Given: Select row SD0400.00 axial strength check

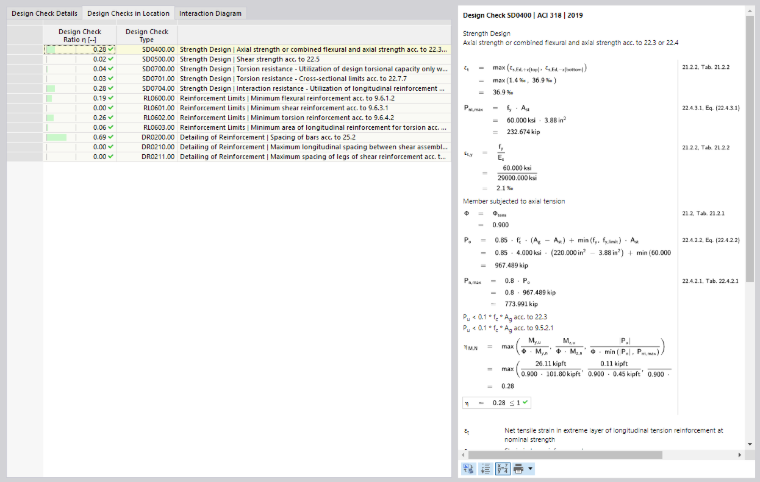Looking at the screenshot, I should [x=247, y=49].
